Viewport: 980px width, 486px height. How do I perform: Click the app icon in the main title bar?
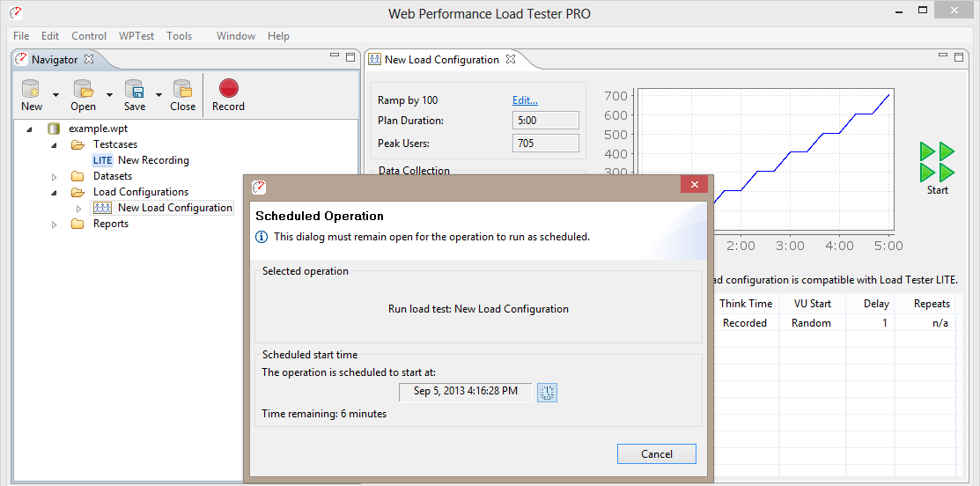coord(16,12)
